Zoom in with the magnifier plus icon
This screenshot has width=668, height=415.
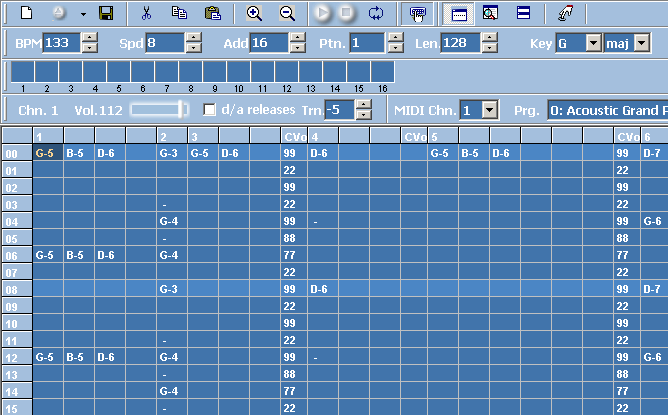[254, 13]
